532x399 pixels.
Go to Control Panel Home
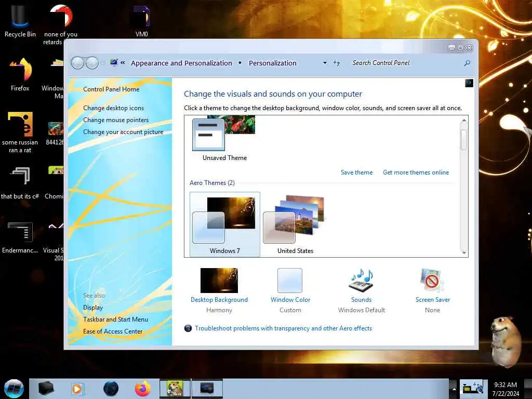click(x=111, y=89)
